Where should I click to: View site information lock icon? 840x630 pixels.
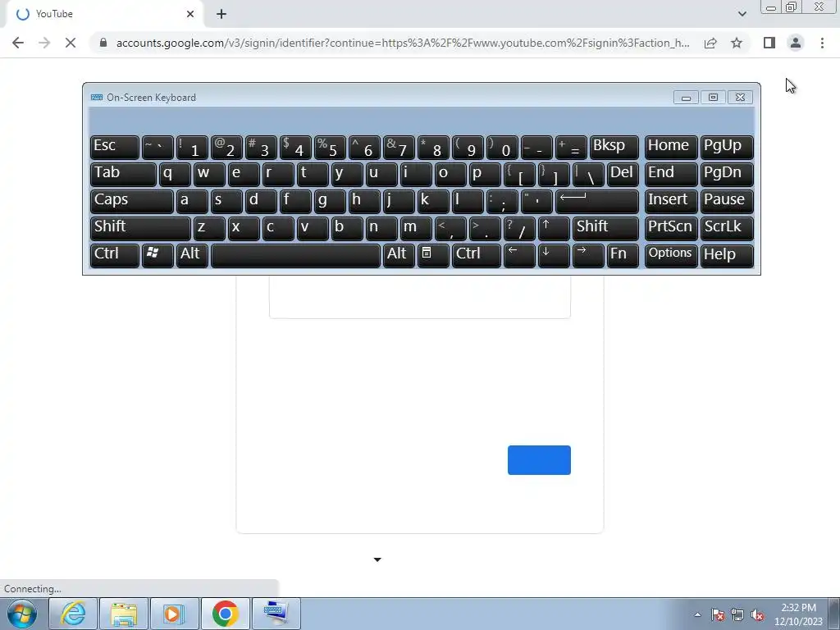pyautogui.click(x=103, y=43)
